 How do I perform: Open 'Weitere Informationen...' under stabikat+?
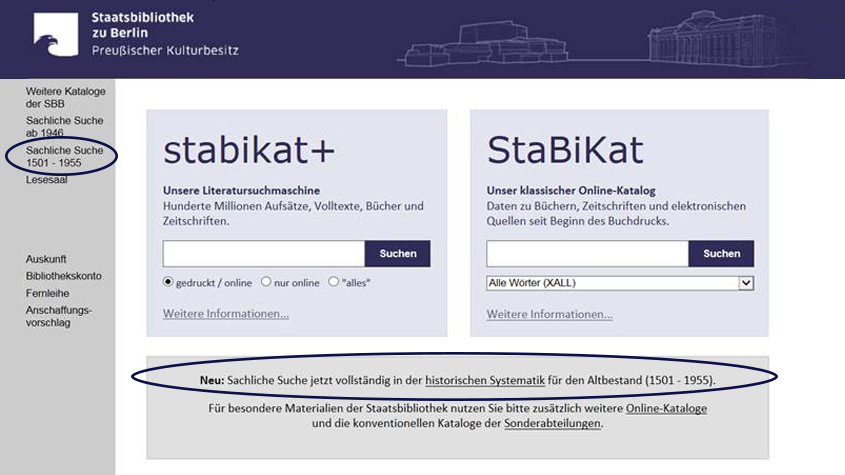(226, 314)
